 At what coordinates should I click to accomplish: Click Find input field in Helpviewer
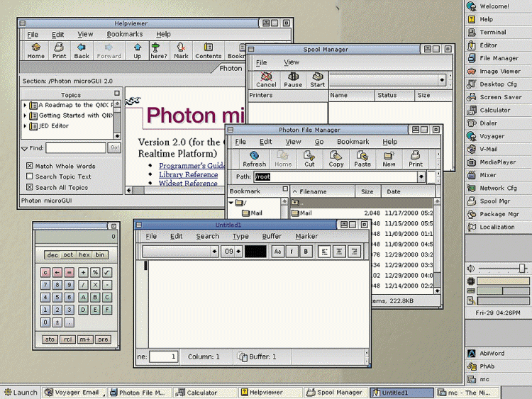[x=76, y=148]
